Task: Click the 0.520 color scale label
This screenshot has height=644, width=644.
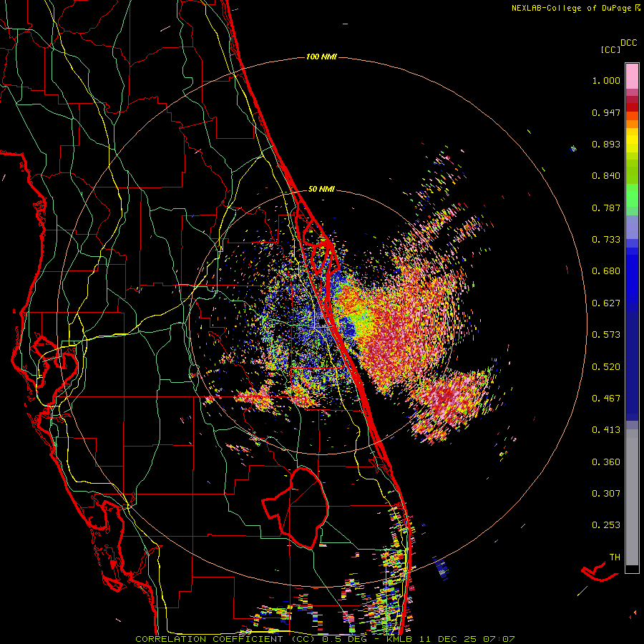Action: (x=606, y=367)
